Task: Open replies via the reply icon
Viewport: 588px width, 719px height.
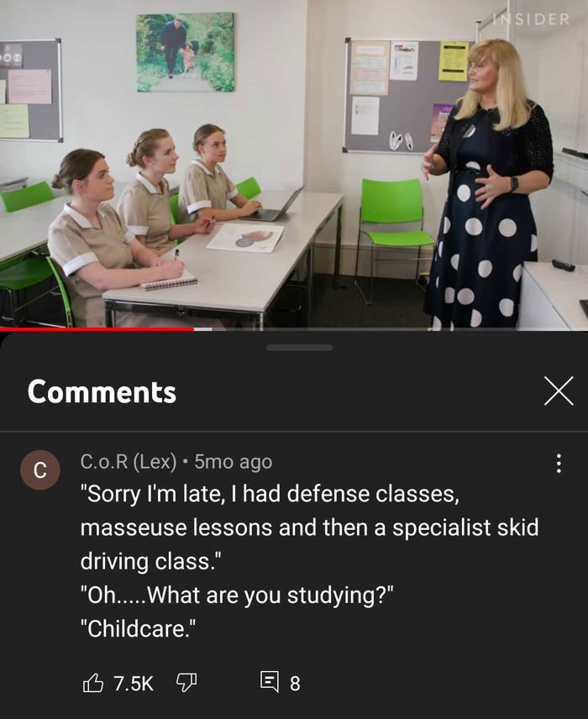Action: coord(270,682)
